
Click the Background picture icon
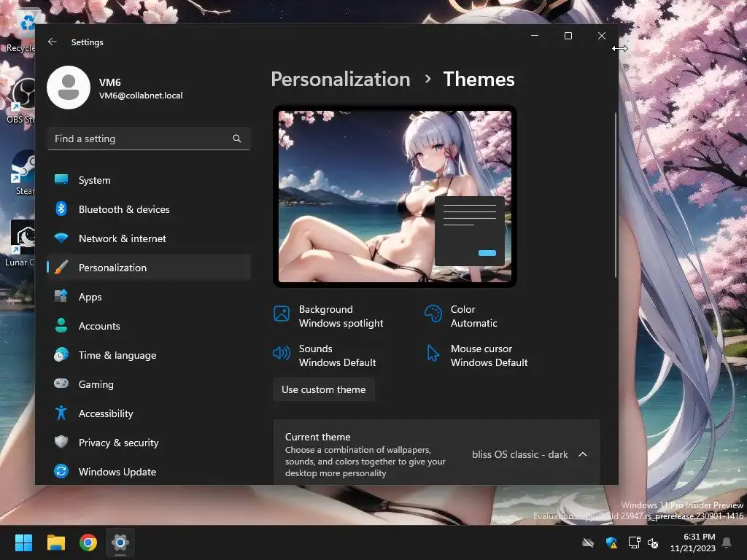tap(282, 314)
